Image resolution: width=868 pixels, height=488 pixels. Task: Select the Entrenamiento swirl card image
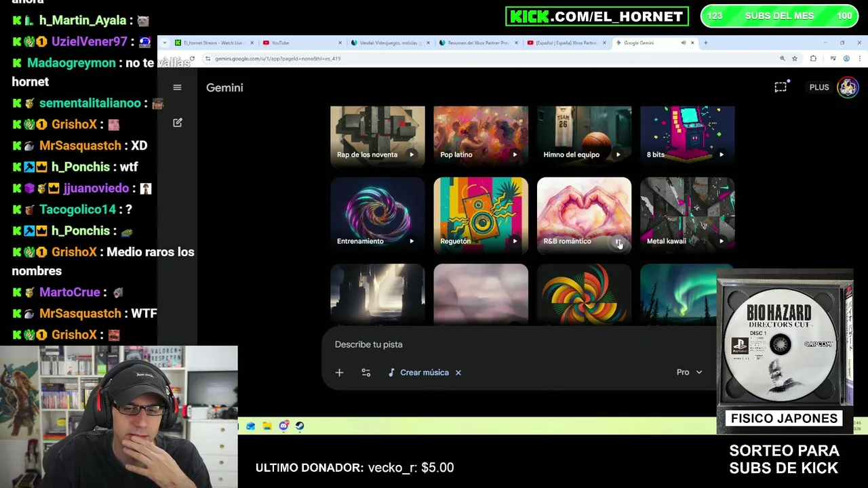[x=378, y=215]
